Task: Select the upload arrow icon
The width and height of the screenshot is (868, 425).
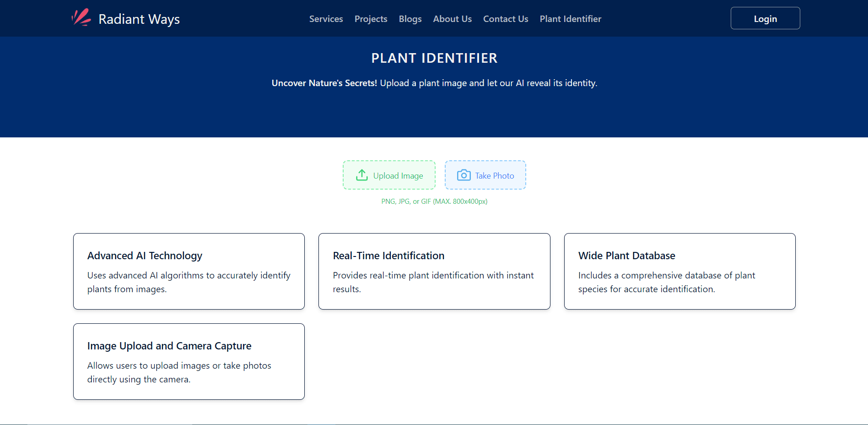Action: (x=361, y=175)
